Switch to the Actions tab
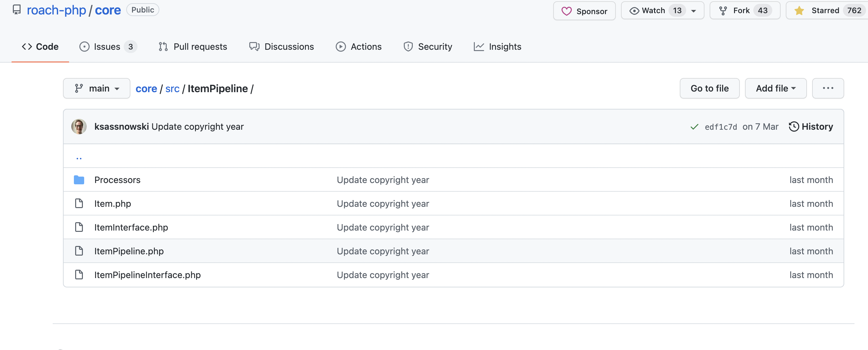868x350 pixels. point(366,47)
